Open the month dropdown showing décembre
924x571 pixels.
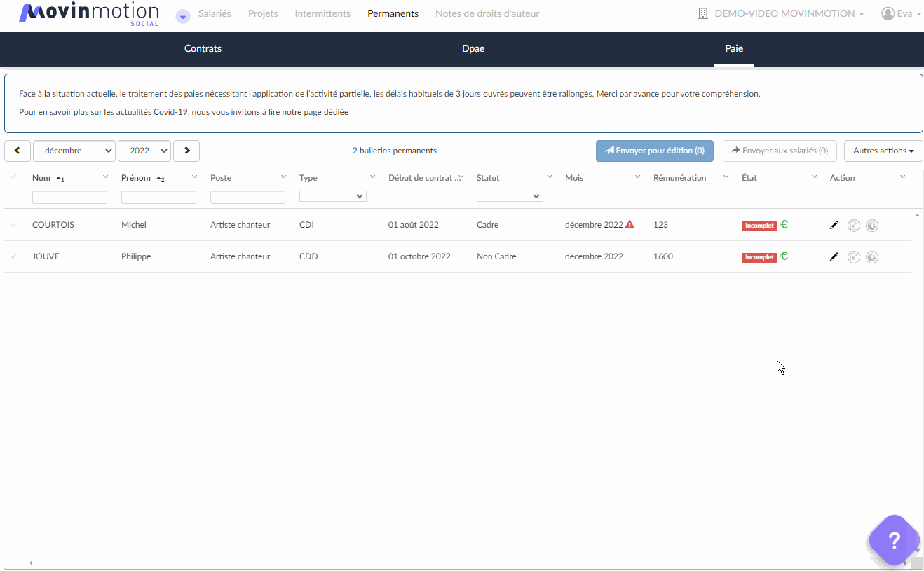tap(74, 151)
